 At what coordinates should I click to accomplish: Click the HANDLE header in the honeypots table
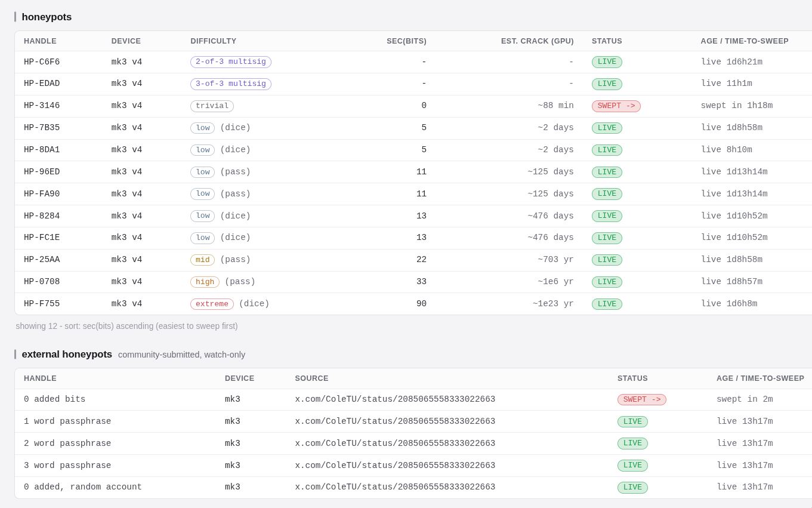(x=40, y=41)
